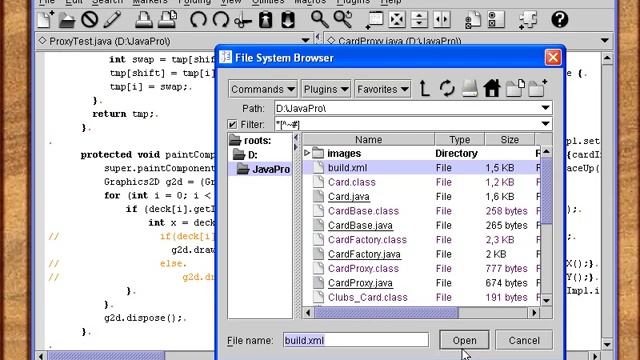Select the CardBase.class file
This screenshot has width=640, height=360.
click(x=363, y=211)
